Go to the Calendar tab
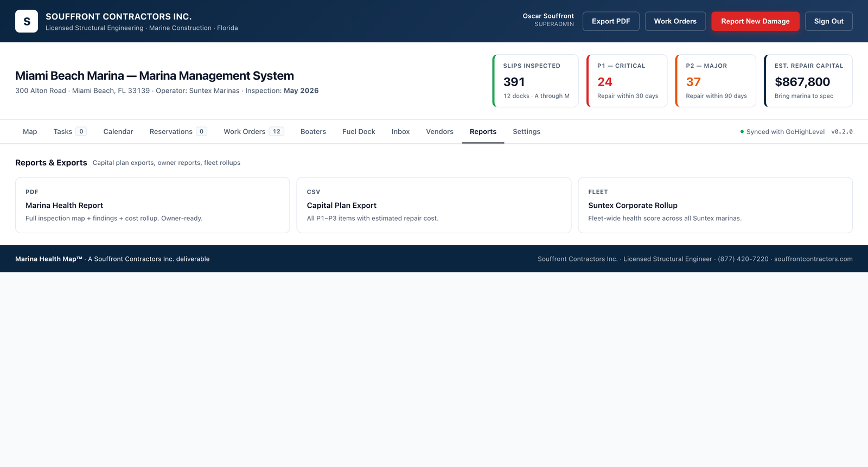 (x=118, y=132)
